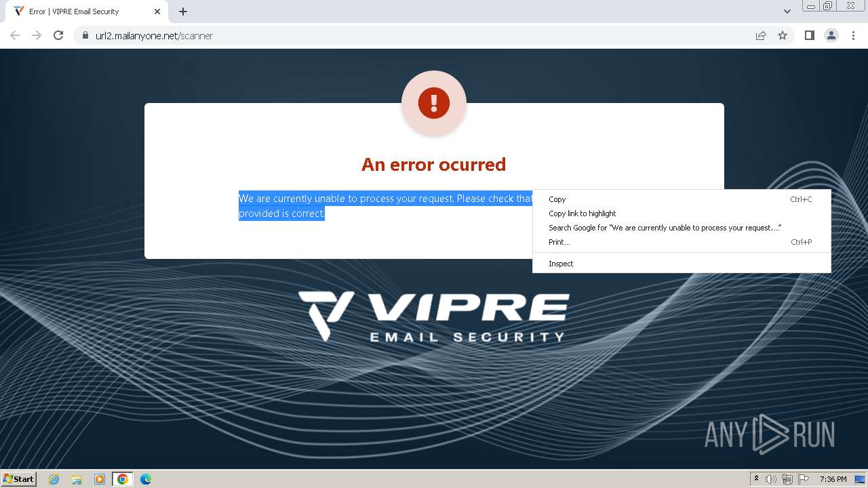868x488 pixels.
Task: Show hidden system tray icons
Action: pyautogui.click(x=756, y=479)
